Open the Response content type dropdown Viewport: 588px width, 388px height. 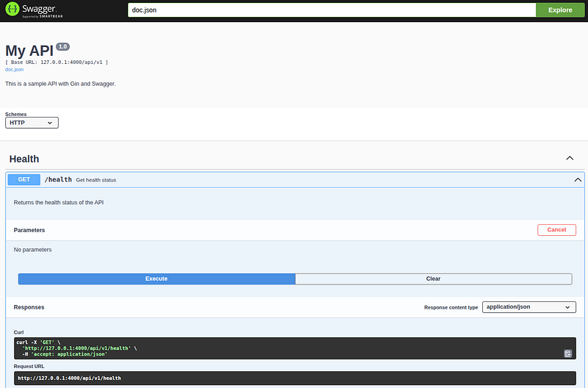528,307
